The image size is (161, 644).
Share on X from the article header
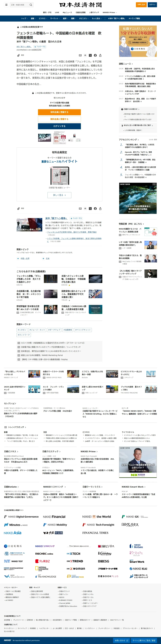click(90, 55)
